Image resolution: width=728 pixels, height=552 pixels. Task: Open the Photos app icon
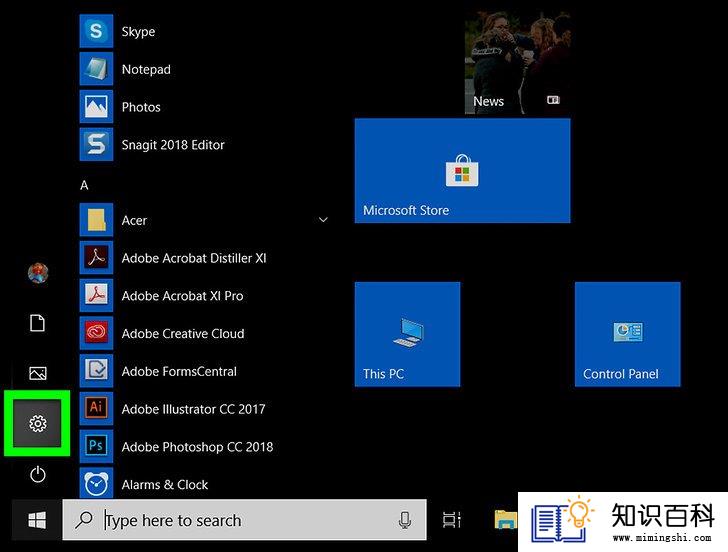pyautogui.click(x=96, y=107)
